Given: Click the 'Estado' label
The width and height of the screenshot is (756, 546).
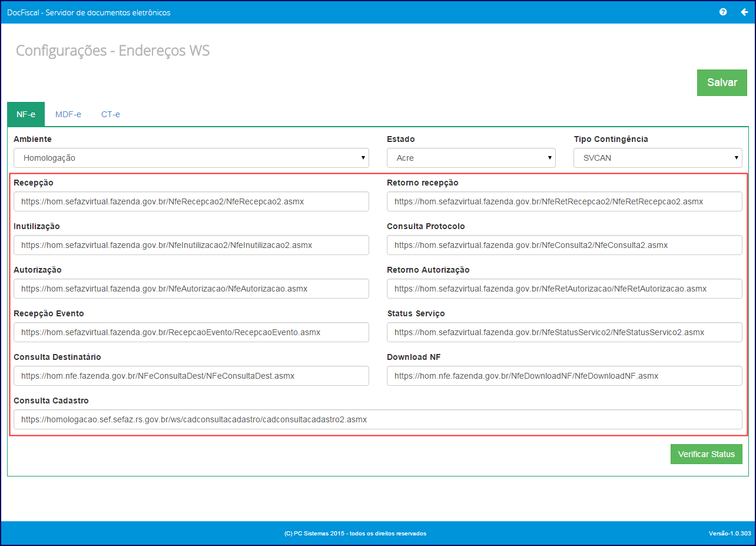Looking at the screenshot, I should pyautogui.click(x=401, y=139).
